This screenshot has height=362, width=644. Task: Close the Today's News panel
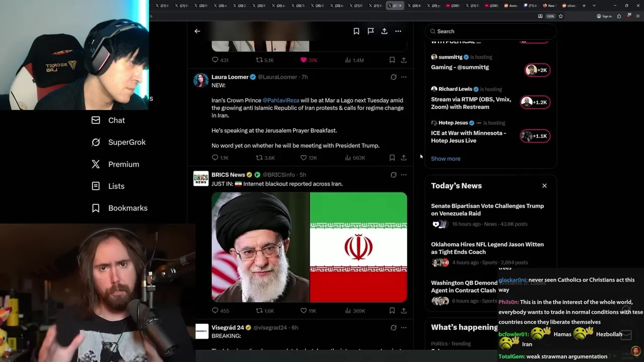pos(544,186)
